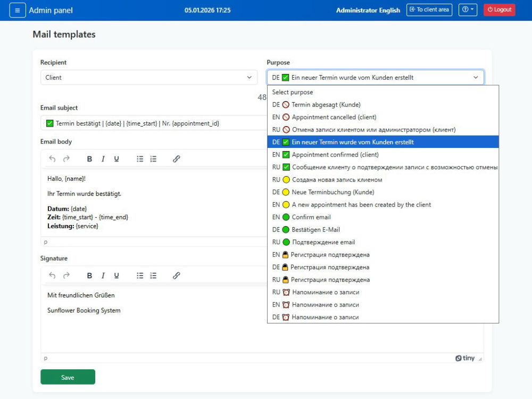
Task: Select RU Сообщение клиенту о подтверждении option
Action: pos(383,167)
